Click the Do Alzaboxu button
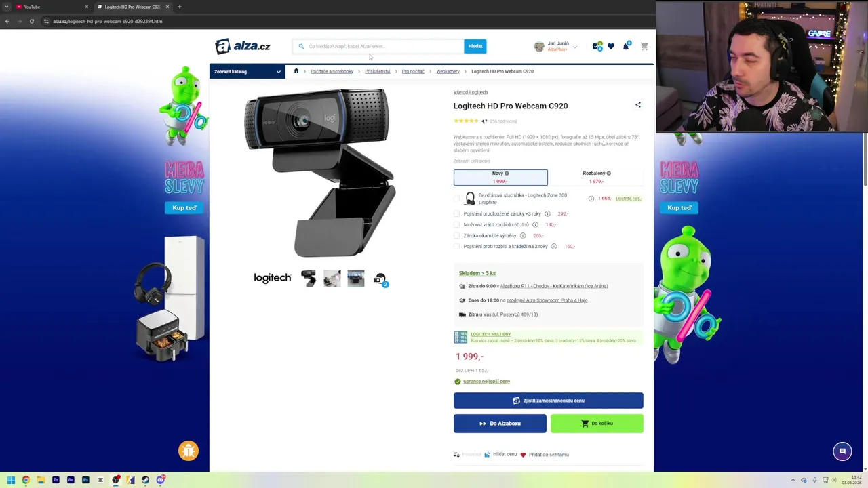This screenshot has height=488, width=868. [x=500, y=424]
